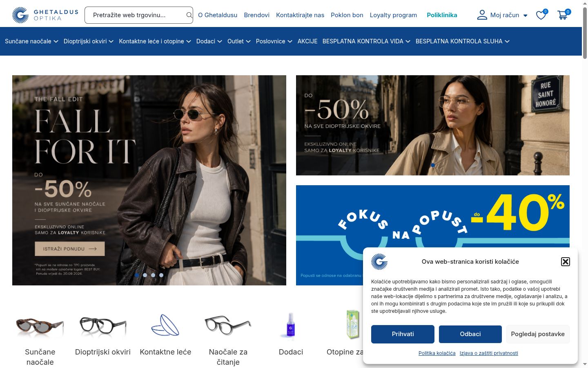The image size is (588, 368).
Task: Click the Sunčane naočale category label
Action: click(x=40, y=357)
